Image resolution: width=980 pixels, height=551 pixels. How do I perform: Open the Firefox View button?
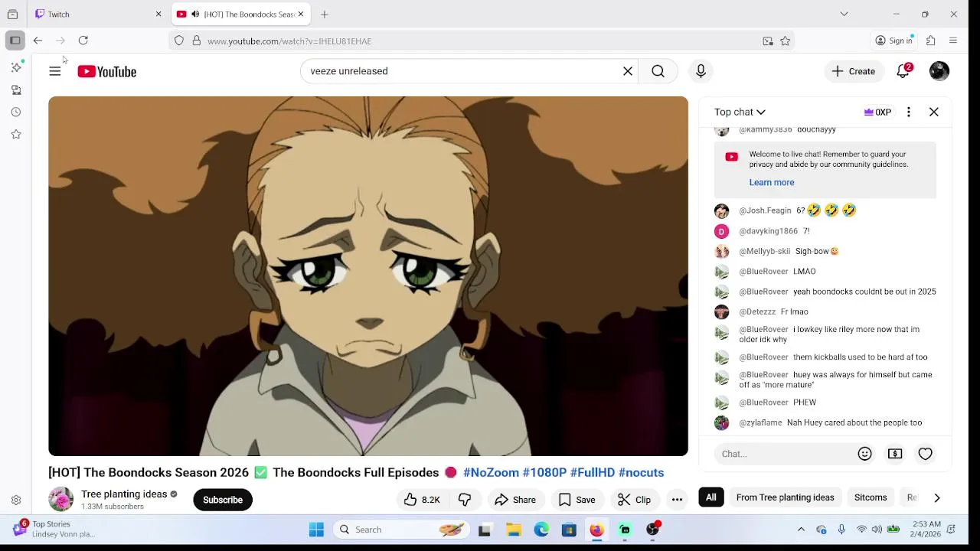pyautogui.click(x=12, y=14)
